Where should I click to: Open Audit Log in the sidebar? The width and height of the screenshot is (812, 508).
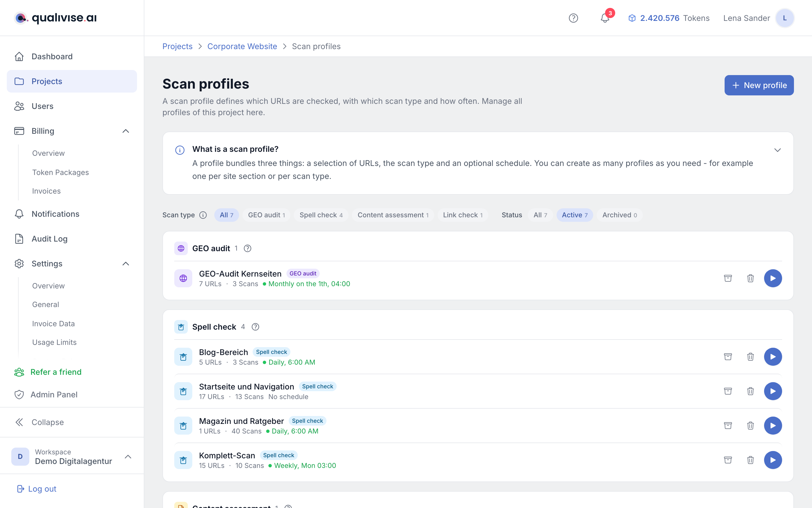coord(72,239)
